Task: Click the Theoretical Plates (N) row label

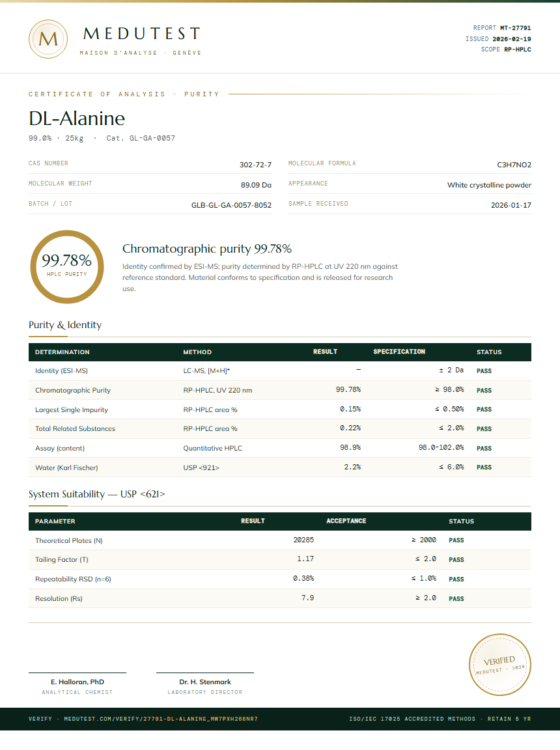Action: [x=69, y=540]
